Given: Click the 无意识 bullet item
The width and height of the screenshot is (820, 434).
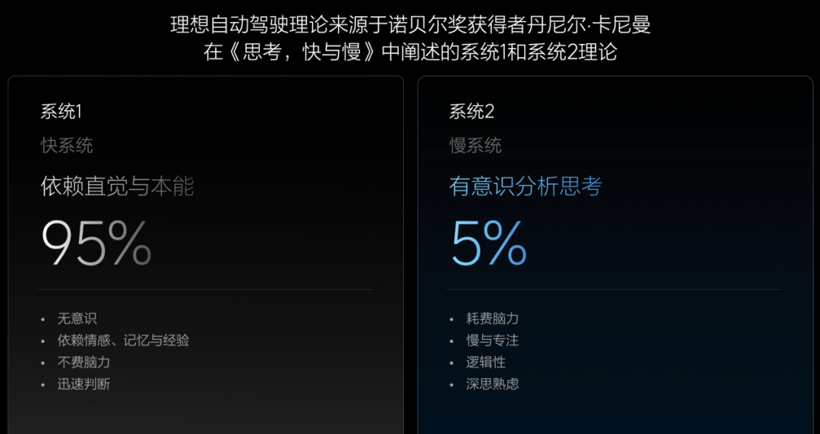Looking at the screenshot, I should click(x=77, y=318).
